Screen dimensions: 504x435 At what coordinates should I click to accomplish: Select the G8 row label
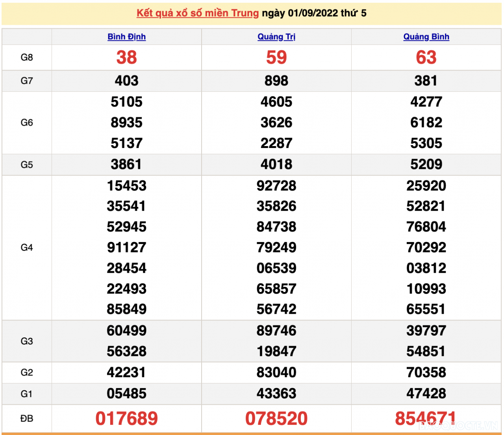click(x=26, y=57)
